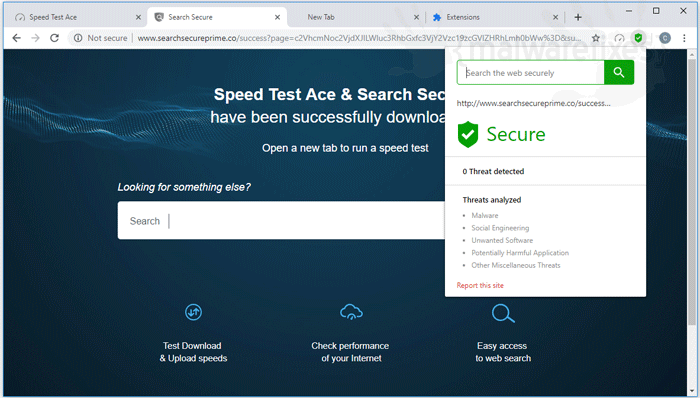
Task: Open the Not secure site info icon
Action: (x=78, y=38)
